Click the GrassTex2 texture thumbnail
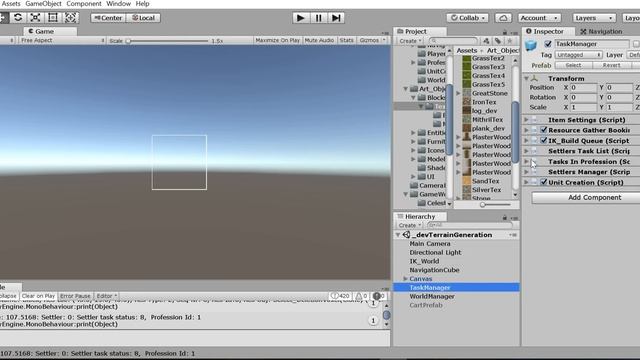The height and width of the screenshot is (360, 640). coord(467,58)
